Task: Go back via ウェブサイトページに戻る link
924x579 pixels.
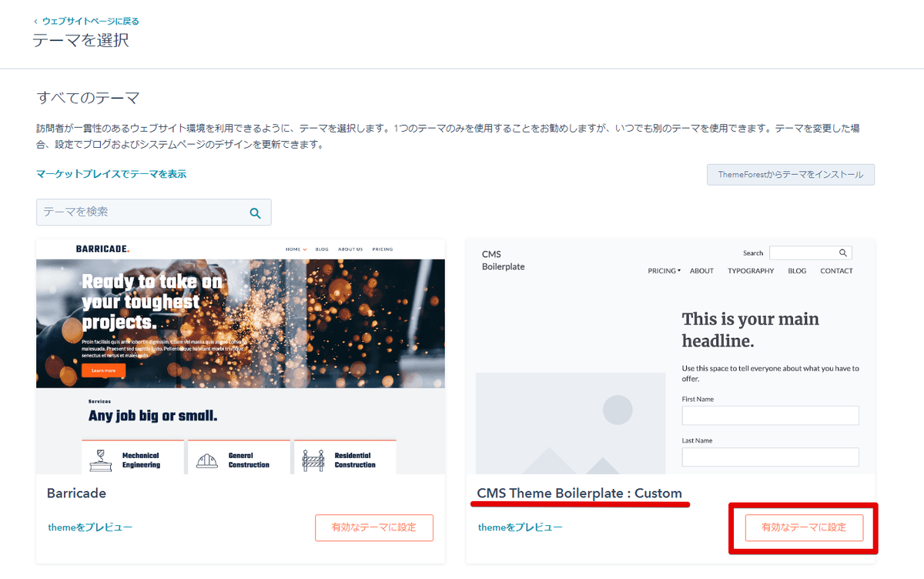Action: click(x=90, y=21)
